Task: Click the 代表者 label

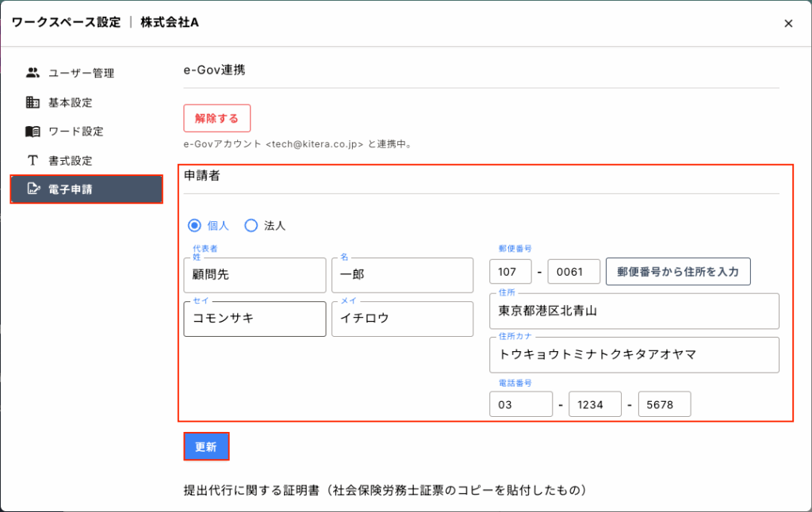Action: pos(205,249)
